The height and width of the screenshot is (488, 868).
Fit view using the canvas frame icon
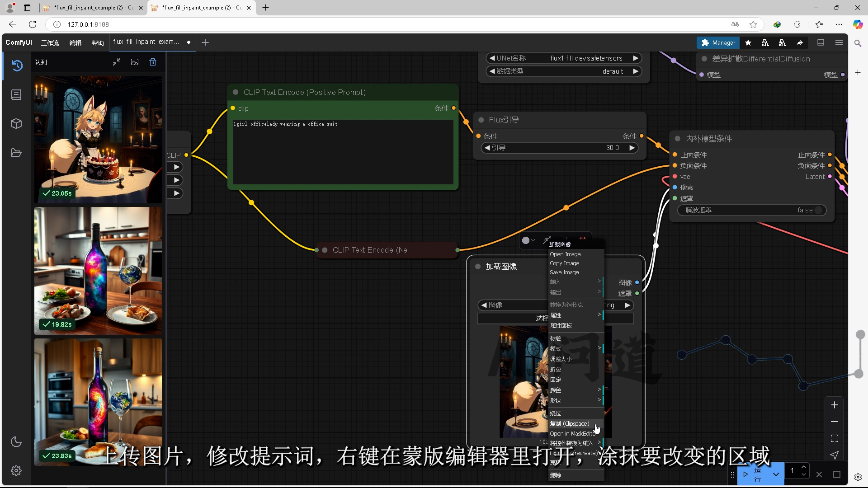coord(835,438)
